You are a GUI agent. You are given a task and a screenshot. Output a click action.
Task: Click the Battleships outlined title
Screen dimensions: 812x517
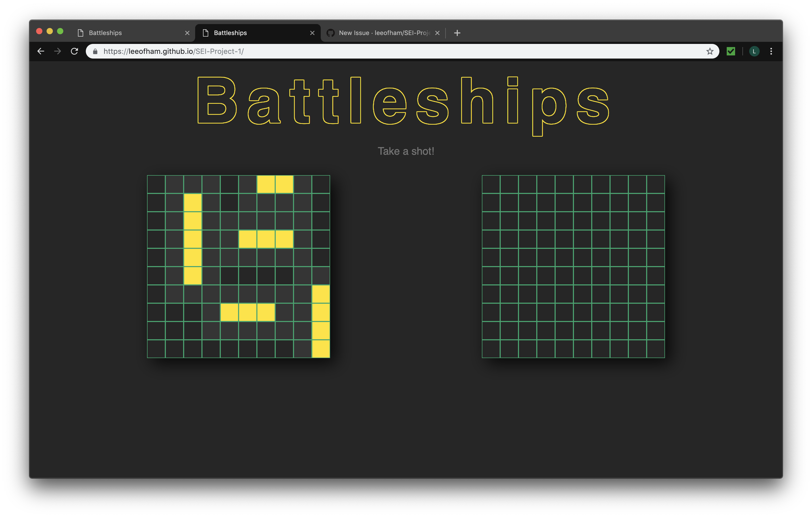(403, 101)
